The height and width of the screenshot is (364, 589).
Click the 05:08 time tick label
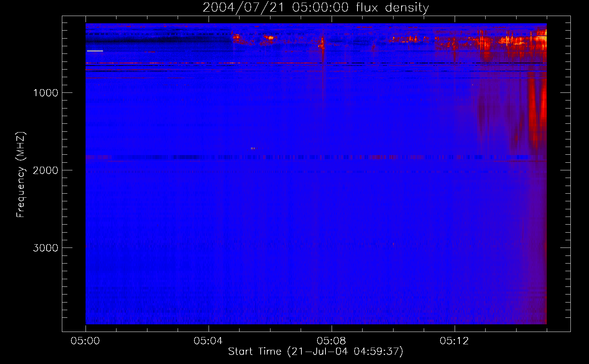point(331,341)
